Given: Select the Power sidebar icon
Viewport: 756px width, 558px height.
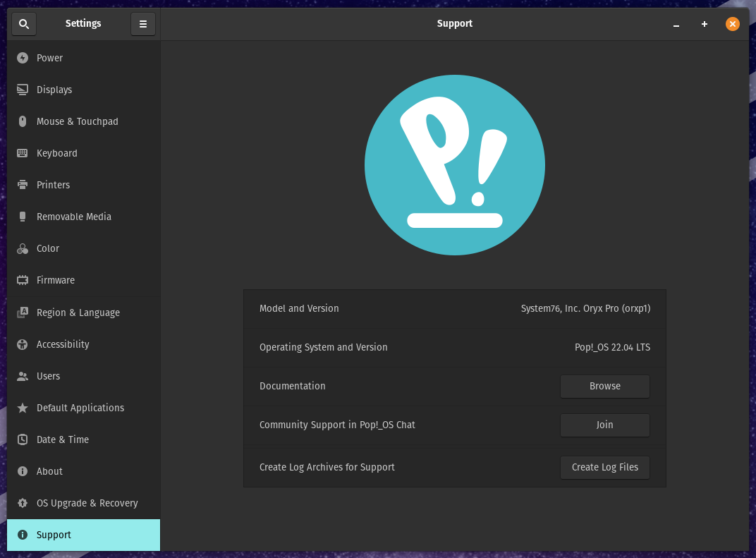Looking at the screenshot, I should coord(22,58).
